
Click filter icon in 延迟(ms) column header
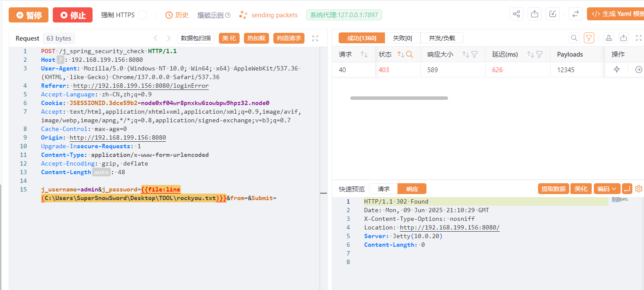539,54
